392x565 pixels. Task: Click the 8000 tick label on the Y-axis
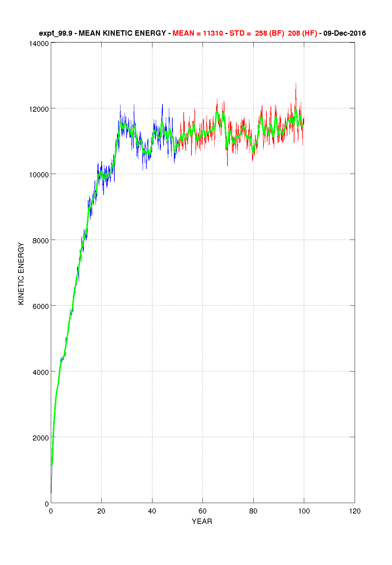[41, 241]
